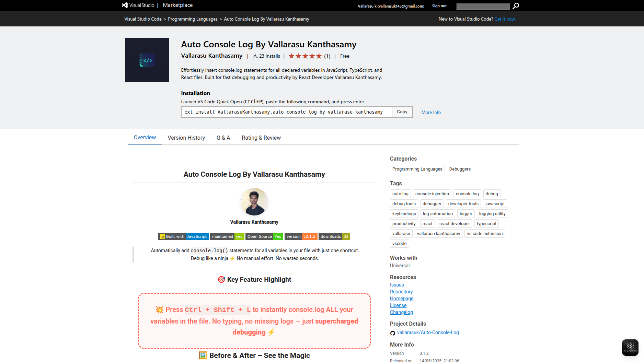Image resolution: width=644 pixels, height=362 pixels.
Task: Click the BLACKBOX icon in the corner
Action: click(630, 347)
